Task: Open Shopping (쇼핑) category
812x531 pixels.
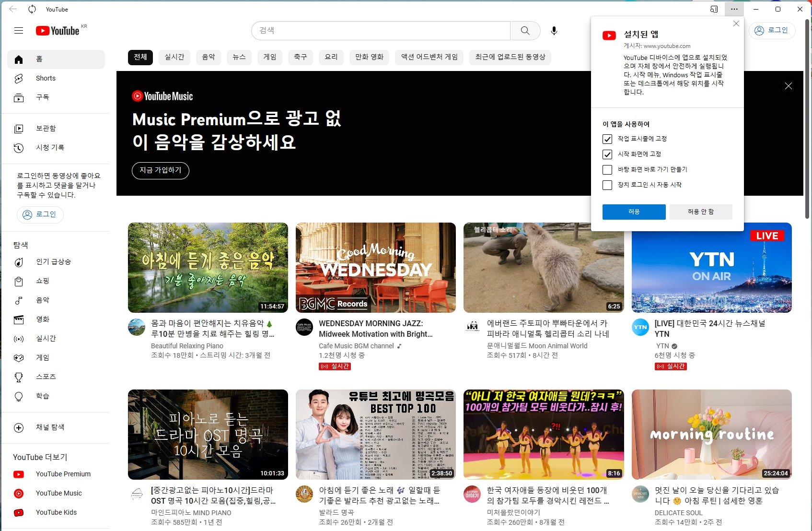Action: click(56, 281)
